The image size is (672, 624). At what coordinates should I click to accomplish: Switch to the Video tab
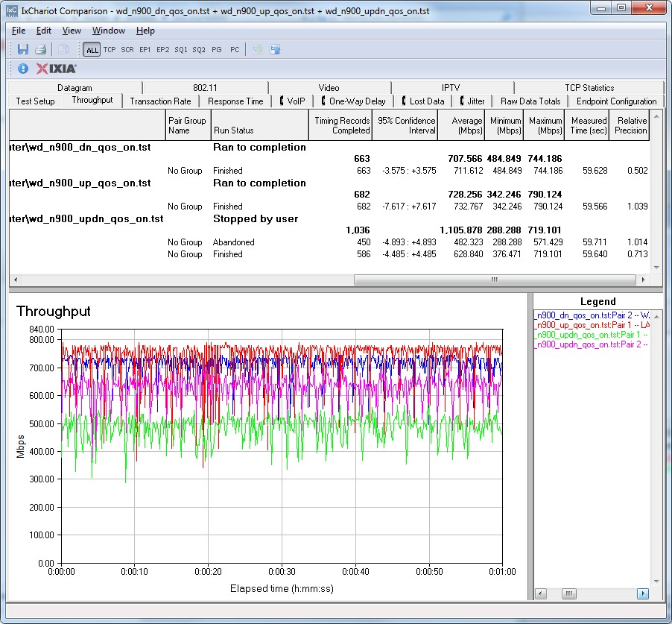tap(329, 87)
